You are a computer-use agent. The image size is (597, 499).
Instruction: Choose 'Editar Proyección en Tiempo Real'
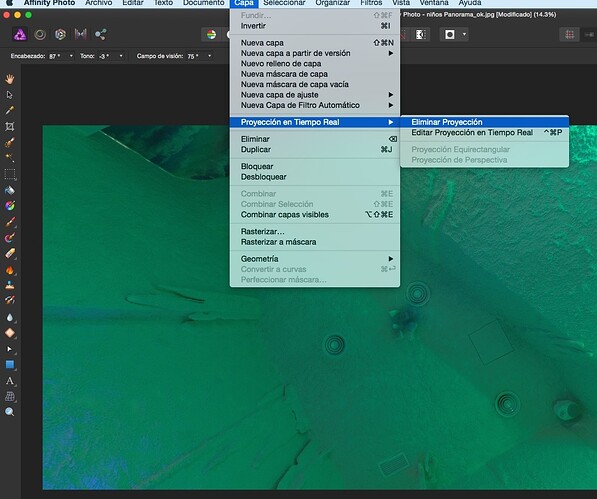click(x=484, y=132)
